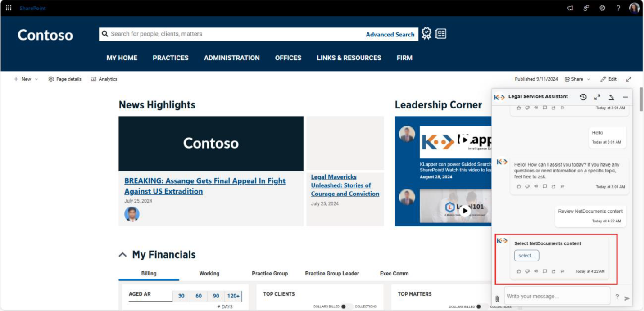
Task: Open the PRACTICES navigation menu
Action: point(171,58)
